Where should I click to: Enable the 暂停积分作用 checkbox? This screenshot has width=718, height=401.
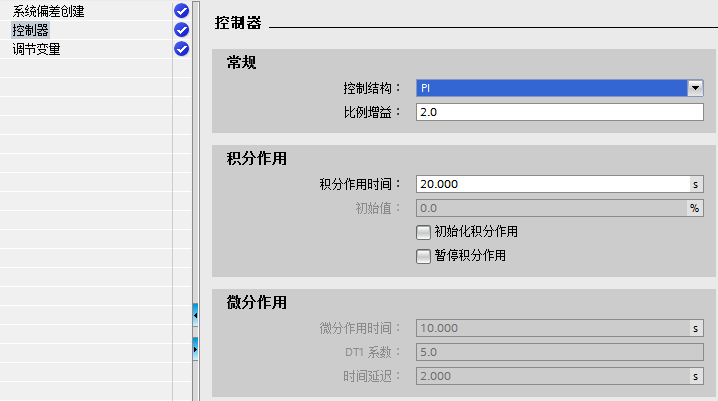point(423,256)
